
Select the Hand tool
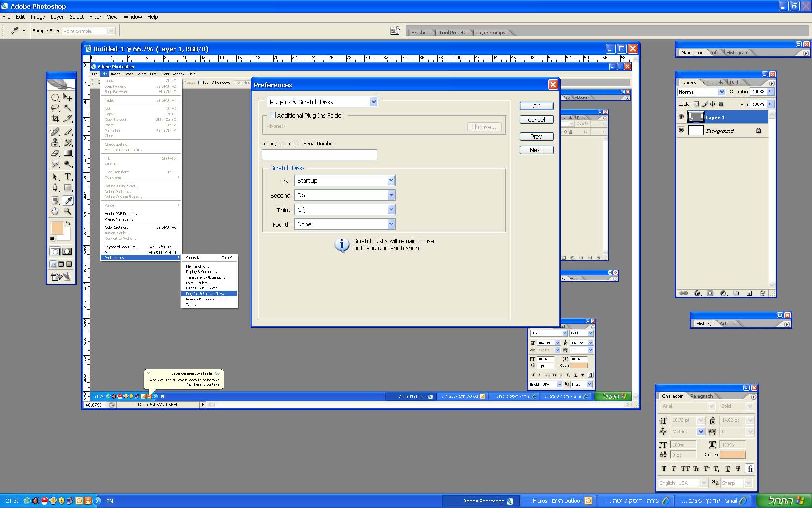tap(55, 211)
